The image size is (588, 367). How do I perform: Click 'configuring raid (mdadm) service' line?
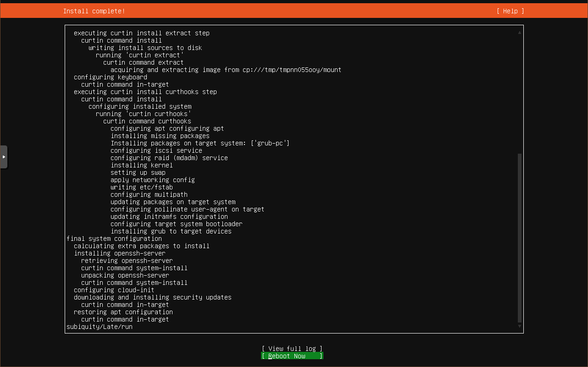[169, 158]
